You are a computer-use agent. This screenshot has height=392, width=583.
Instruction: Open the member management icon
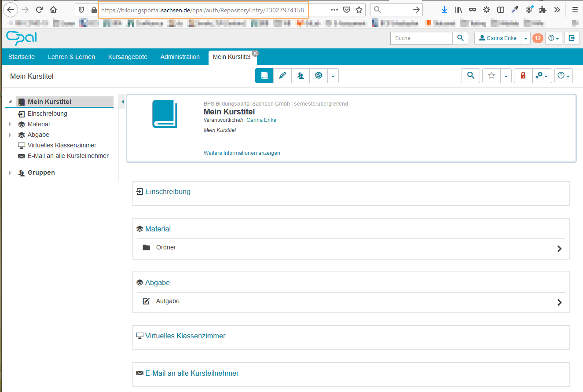click(301, 76)
